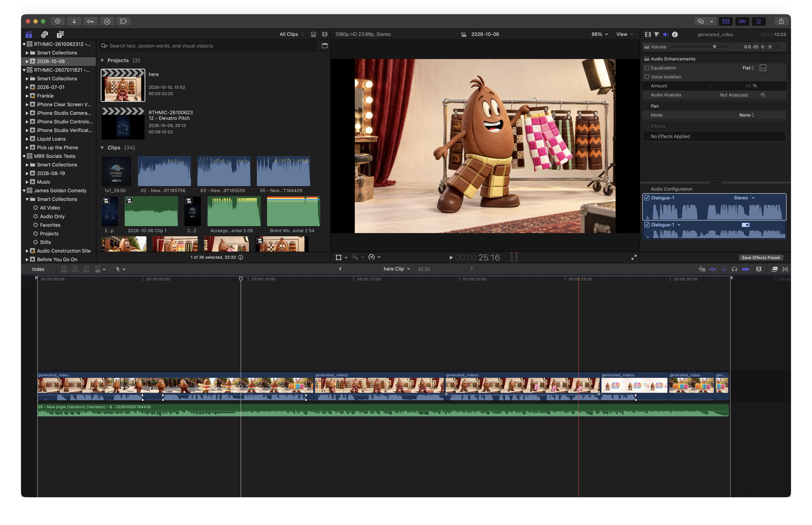Open the Info inspector icon
This screenshot has width=812, height=525.
[x=675, y=34]
